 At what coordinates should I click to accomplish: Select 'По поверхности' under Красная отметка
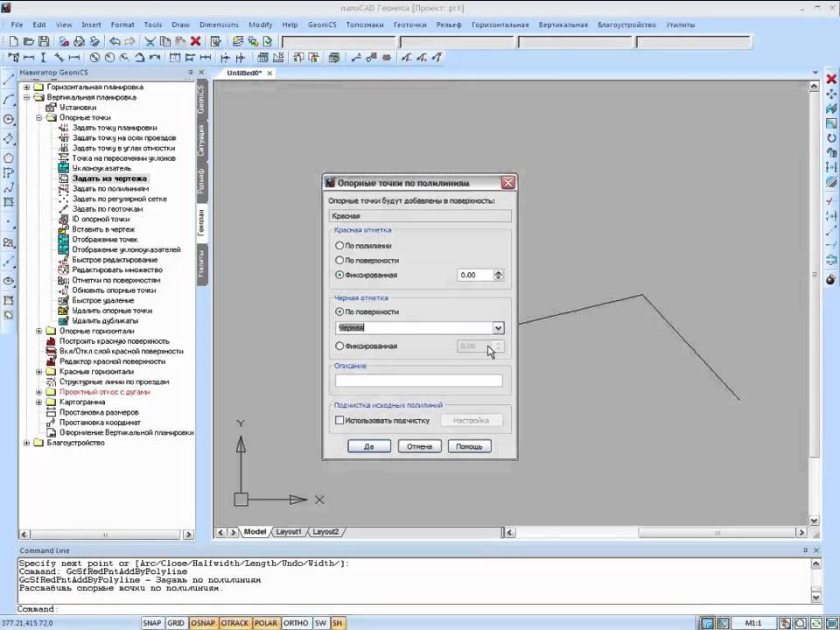coord(339,260)
